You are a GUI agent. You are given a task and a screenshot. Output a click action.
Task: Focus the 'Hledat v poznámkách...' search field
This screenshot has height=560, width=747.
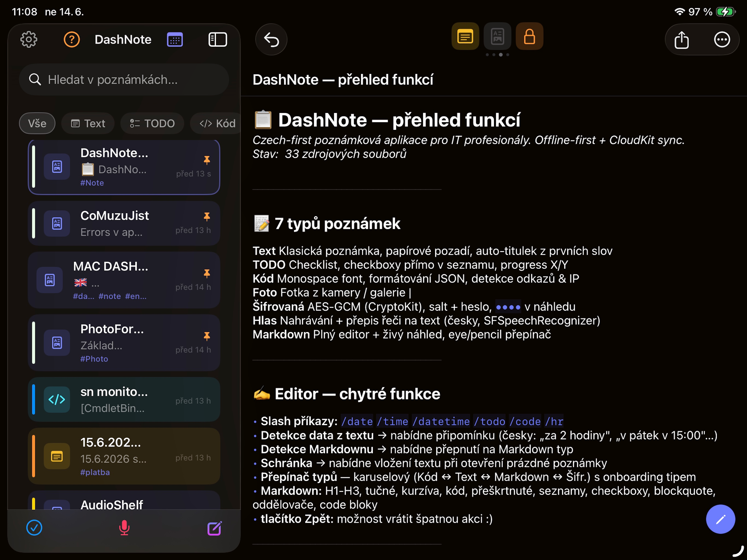tap(124, 80)
